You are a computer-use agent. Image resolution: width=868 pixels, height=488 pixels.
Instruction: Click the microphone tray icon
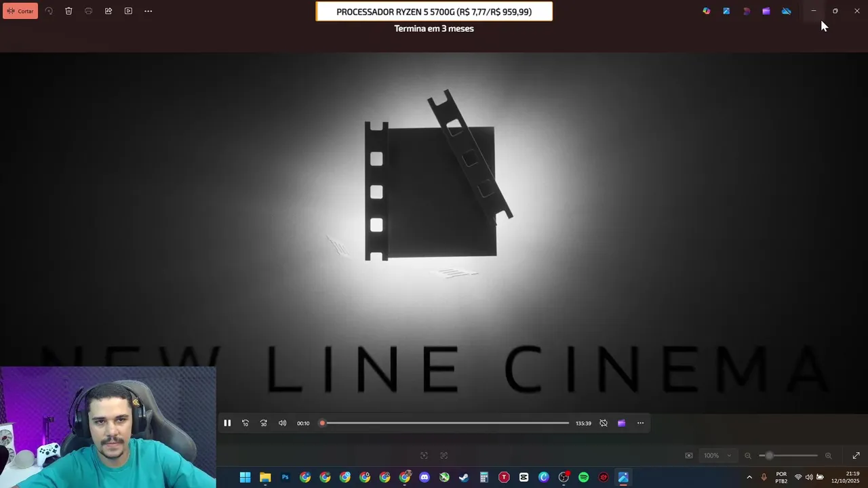click(x=764, y=477)
